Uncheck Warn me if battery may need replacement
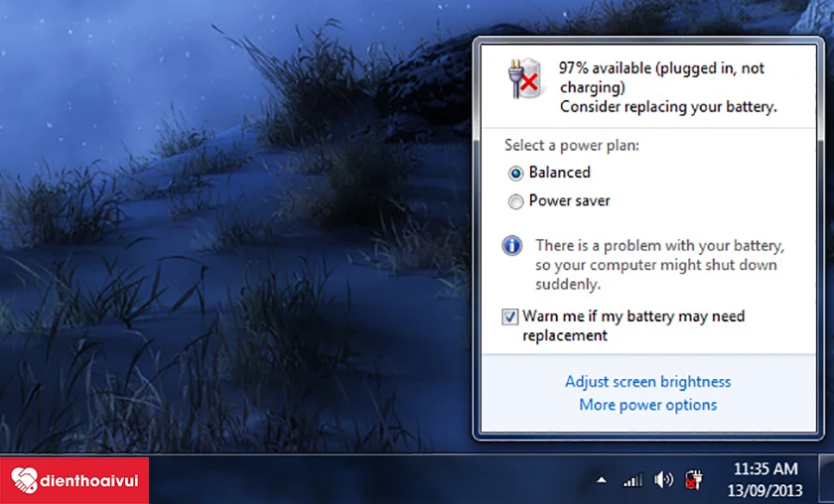The image size is (834, 504). click(x=509, y=316)
